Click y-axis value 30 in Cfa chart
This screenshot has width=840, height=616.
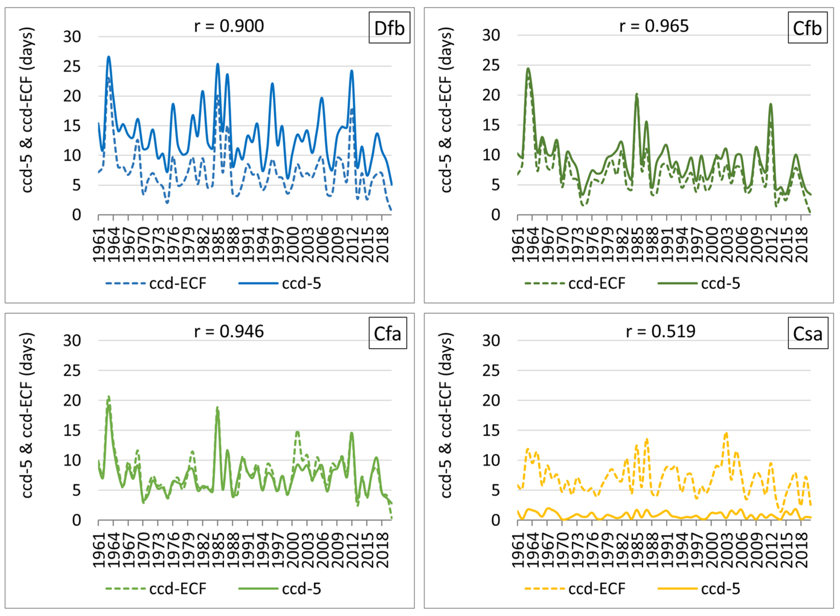tap(72, 340)
